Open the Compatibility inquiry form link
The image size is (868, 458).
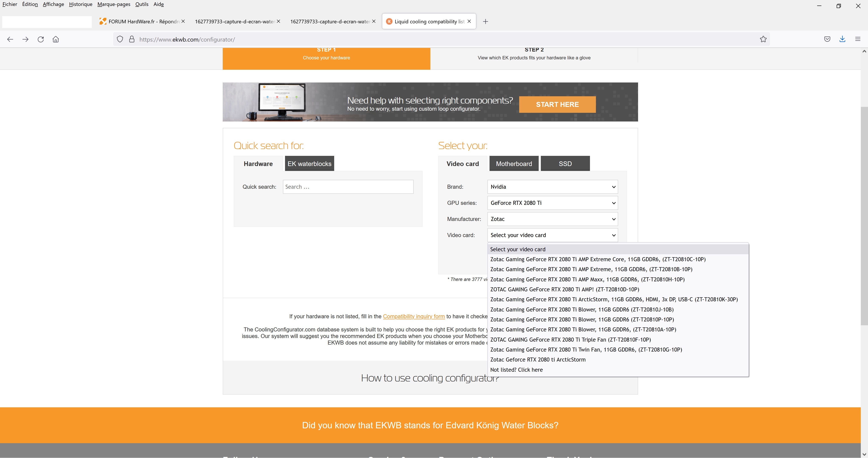[x=413, y=316]
